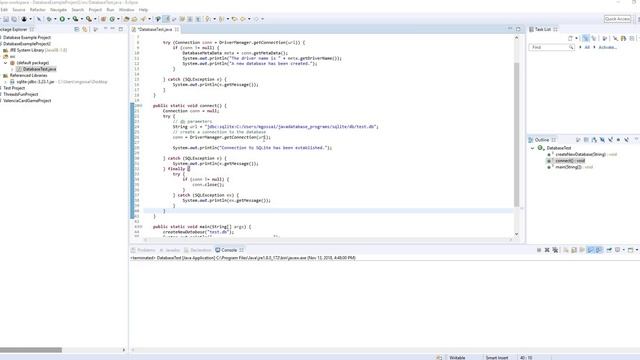
Task: Select ThreadsFunProject in Package Explorer
Action: point(20,94)
